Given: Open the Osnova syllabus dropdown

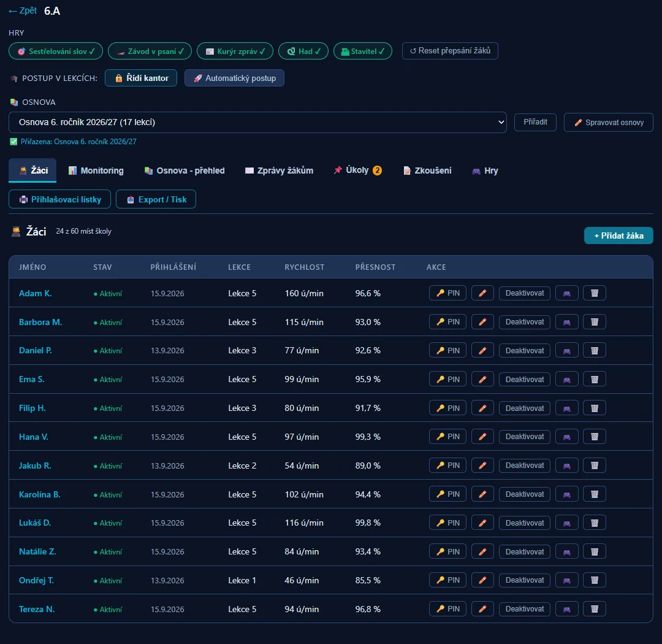Looking at the screenshot, I should (x=257, y=123).
